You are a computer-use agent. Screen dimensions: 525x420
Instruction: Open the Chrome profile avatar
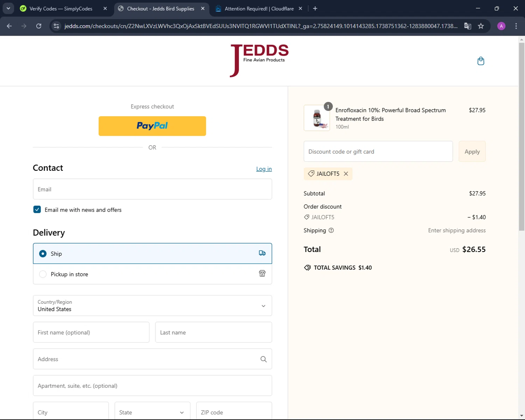pyautogui.click(x=501, y=26)
